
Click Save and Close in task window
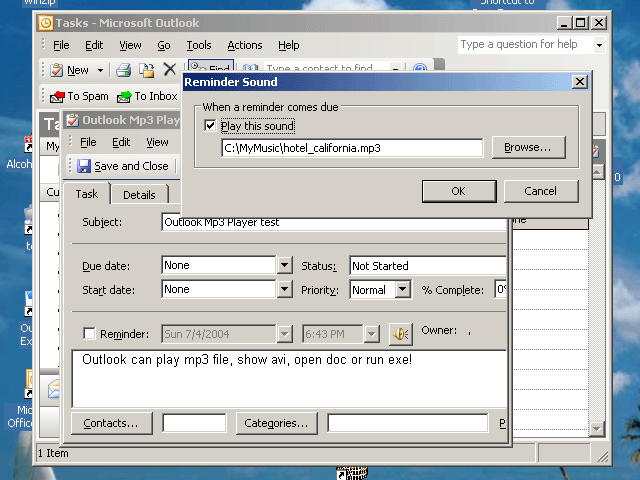[123, 166]
